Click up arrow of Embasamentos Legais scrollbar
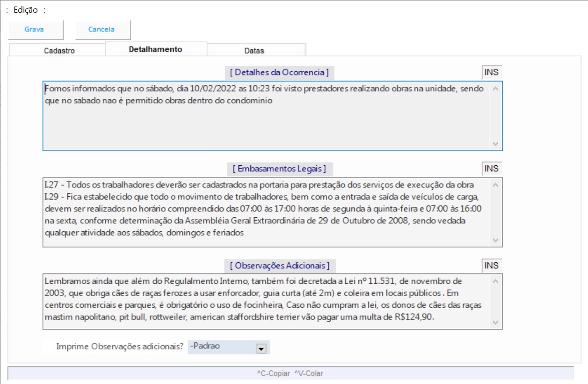 coord(496,185)
